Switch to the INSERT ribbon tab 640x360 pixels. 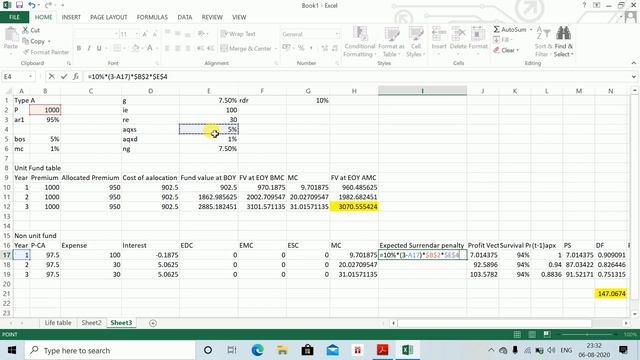pos(71,17)
